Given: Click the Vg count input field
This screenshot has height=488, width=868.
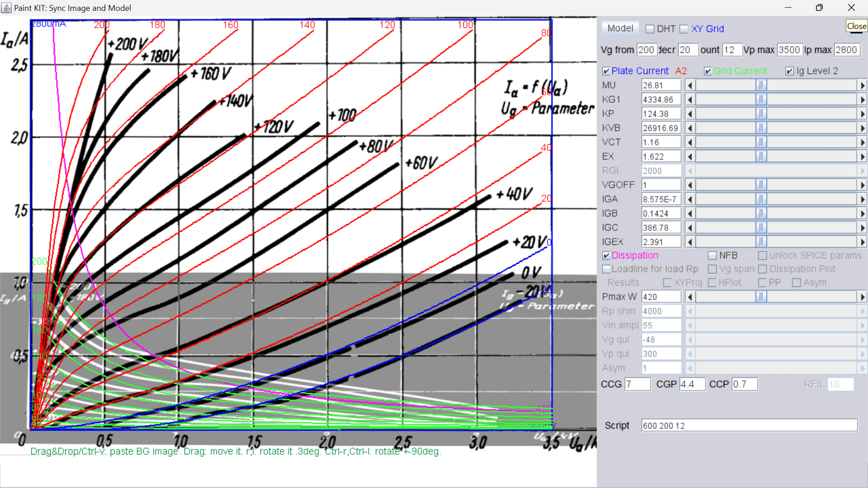Looking at the screenshot, I should point(732,50).
